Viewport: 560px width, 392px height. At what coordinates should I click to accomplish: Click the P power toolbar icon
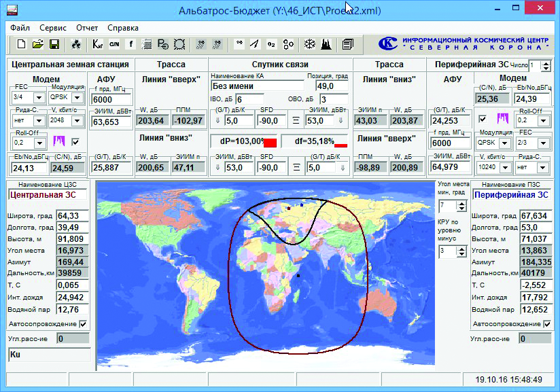pos(163,44)
